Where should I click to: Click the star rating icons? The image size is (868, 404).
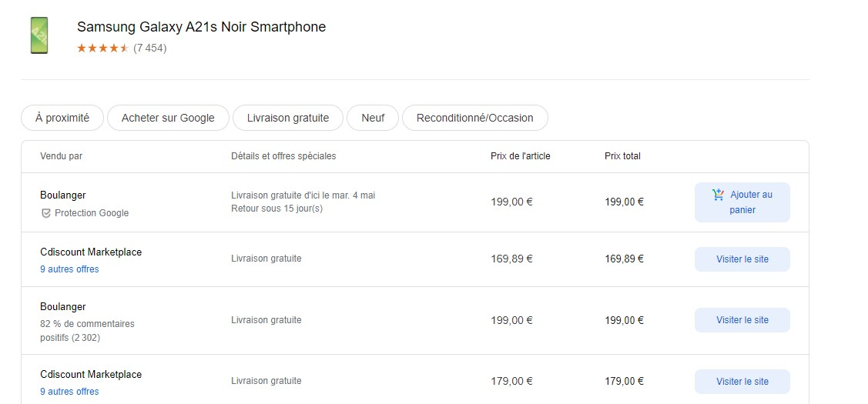(x=102, y=48)
